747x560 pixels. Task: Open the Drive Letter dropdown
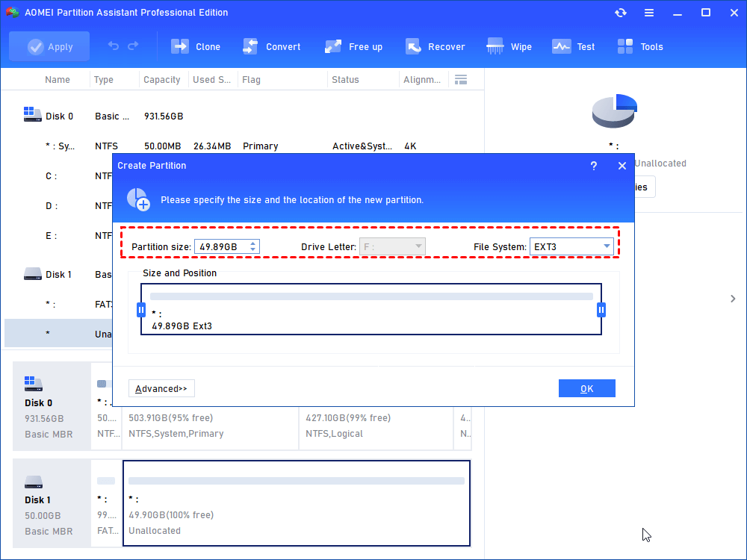[392, 246]
